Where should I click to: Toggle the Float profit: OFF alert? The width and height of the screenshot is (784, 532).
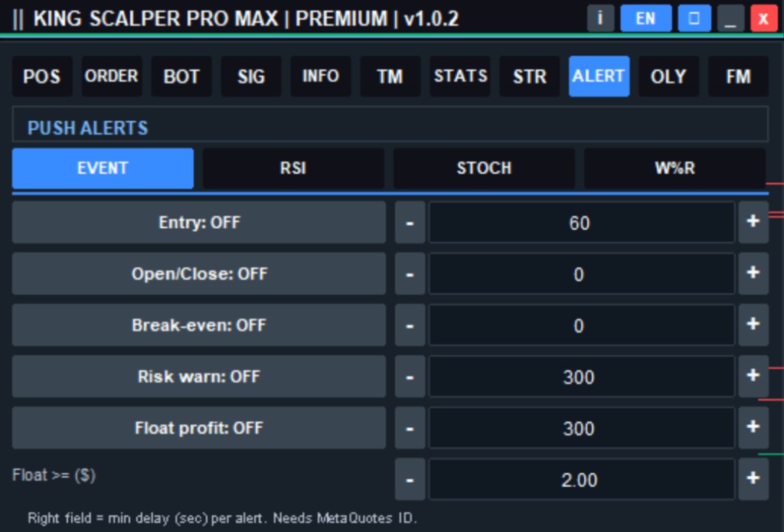pyautogui.click(x=199, y=429)
